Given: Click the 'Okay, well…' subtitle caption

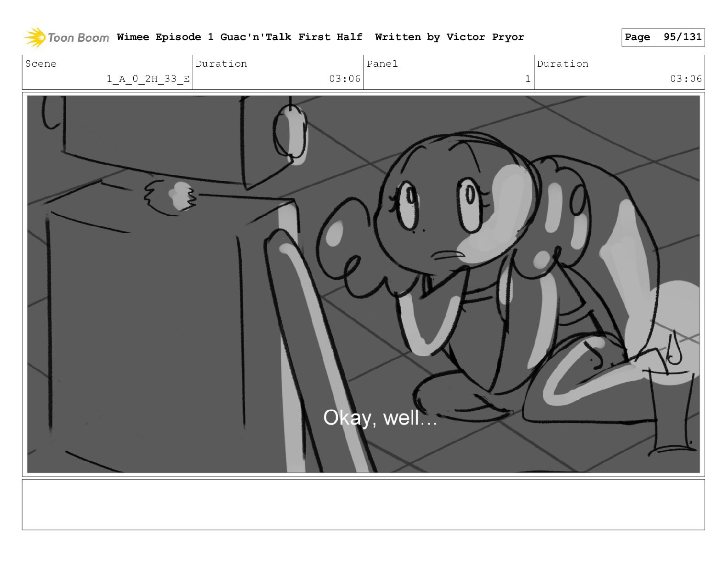Looking at the screenshot, I should [380, 418].
